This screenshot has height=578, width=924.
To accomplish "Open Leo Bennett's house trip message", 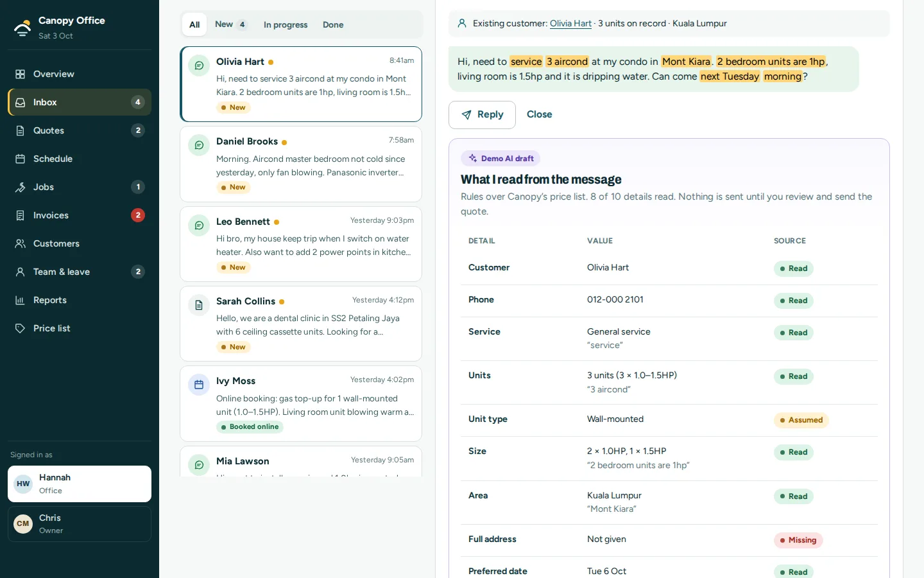I will [x=301, y=244].
